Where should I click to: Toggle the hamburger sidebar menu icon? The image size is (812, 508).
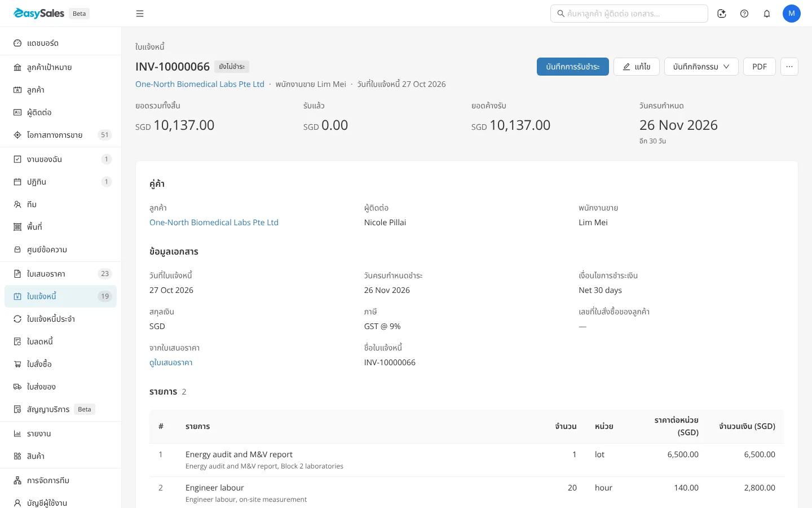pyautogui.click(x=140, y=14)
